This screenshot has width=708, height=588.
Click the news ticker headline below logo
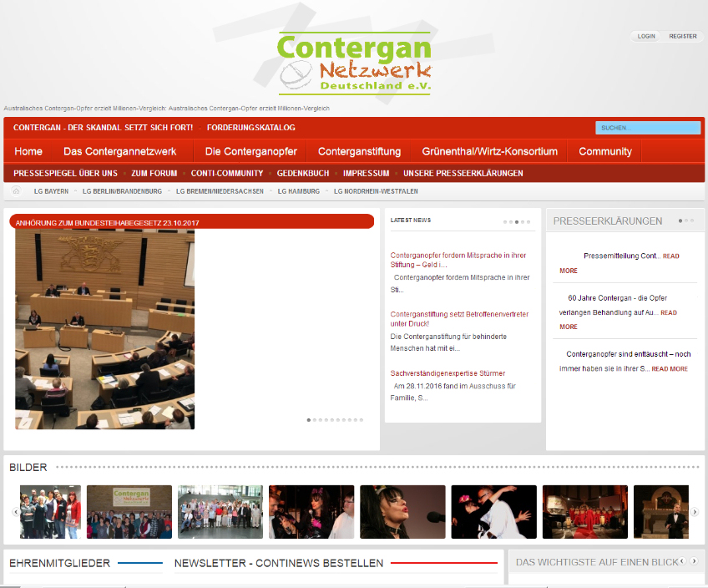click(167, 109)
